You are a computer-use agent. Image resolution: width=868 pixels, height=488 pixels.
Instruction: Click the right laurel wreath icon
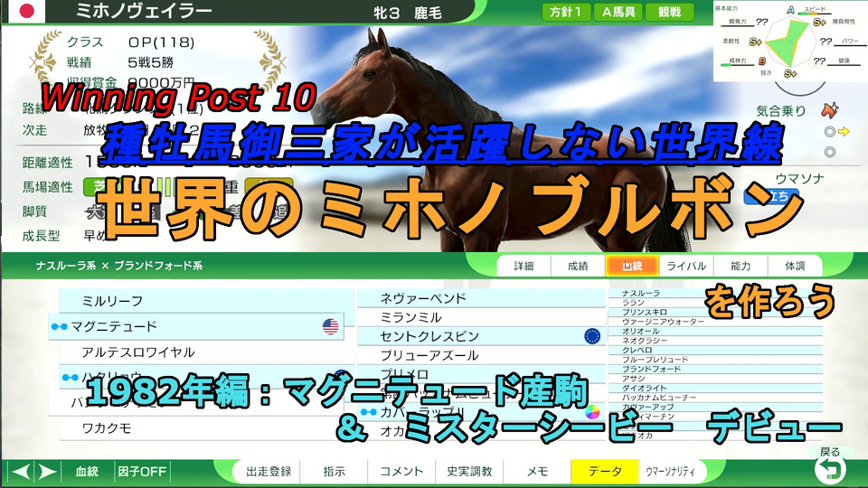[x=270, y=61]
